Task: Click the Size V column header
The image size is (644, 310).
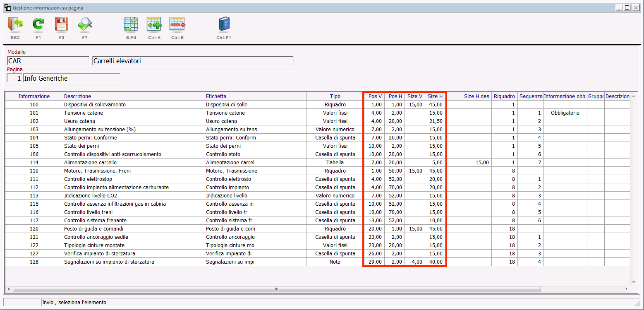Action: [415, 96]
